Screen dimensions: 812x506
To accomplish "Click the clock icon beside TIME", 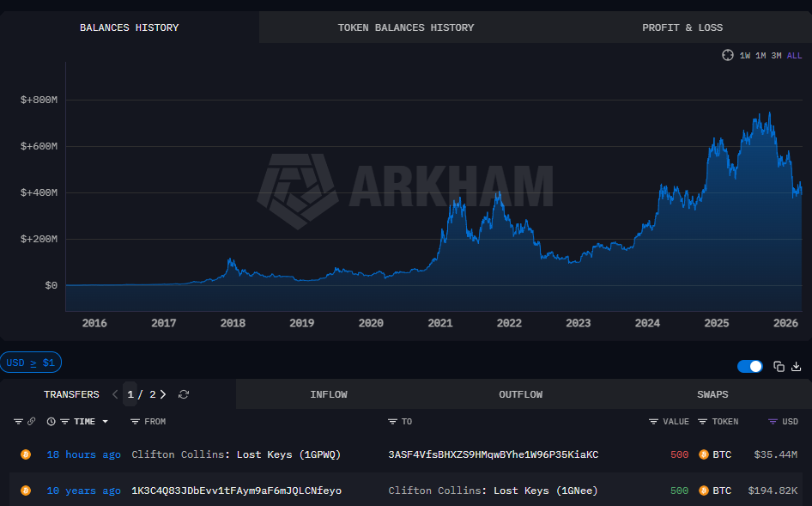I will coord(51,422).
